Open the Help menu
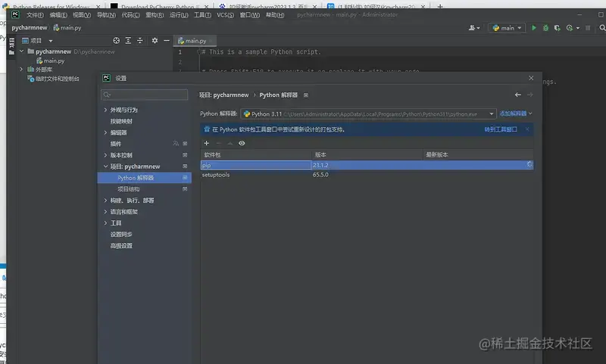The image size is (606, 364). coord(275,14)
